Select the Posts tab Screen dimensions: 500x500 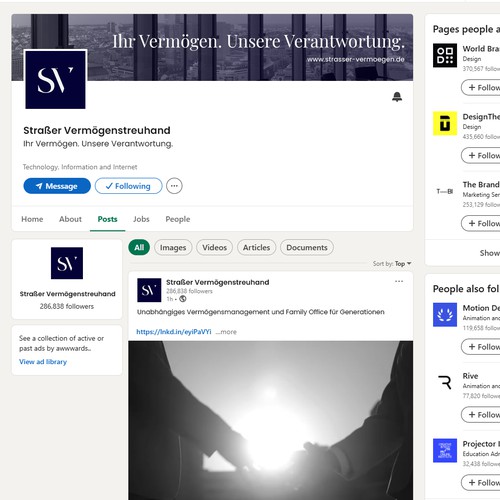point(107,219)
